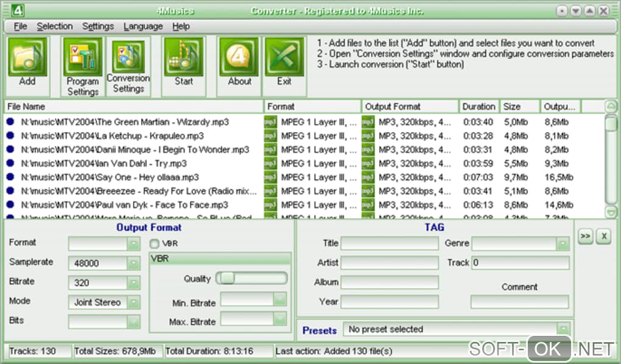The image size is (621, 364).
Task: Open the Bitrate dropdown showing 320
Action: pos(134,282)
